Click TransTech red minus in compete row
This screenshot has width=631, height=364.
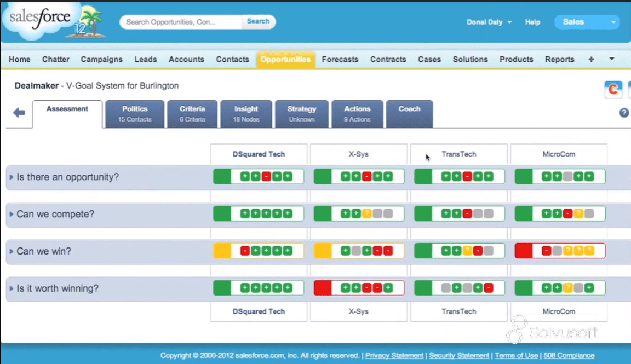(x=467, y=213)
